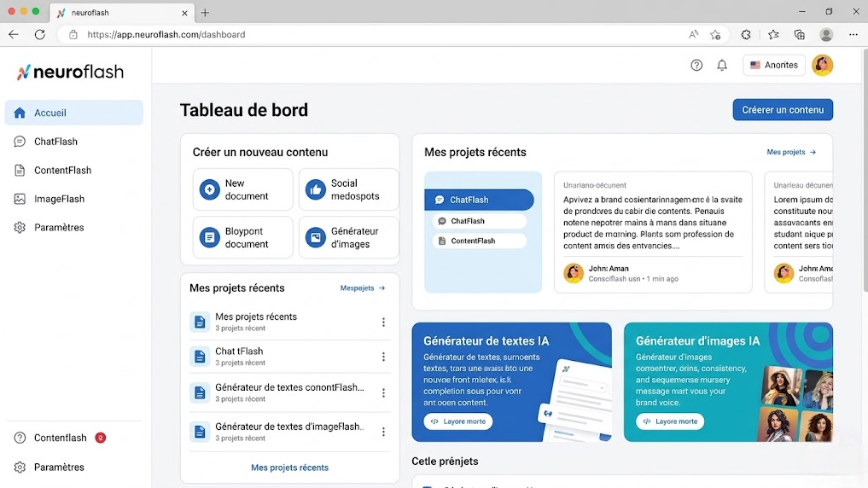Screen dimensions: 868x488
Task: Click the help question mark icon
Action: (696, 65)
